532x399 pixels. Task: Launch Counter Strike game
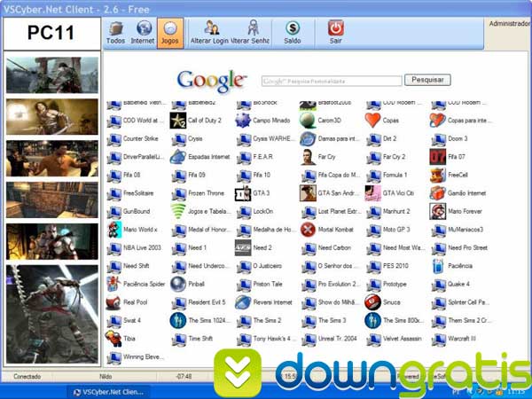coord(133,139)
